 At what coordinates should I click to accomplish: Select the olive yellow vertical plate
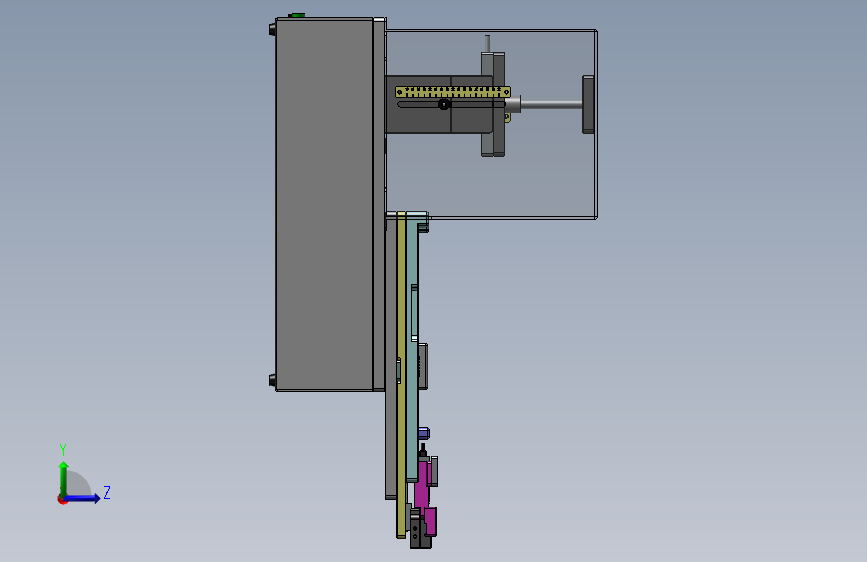click(401, 374)
